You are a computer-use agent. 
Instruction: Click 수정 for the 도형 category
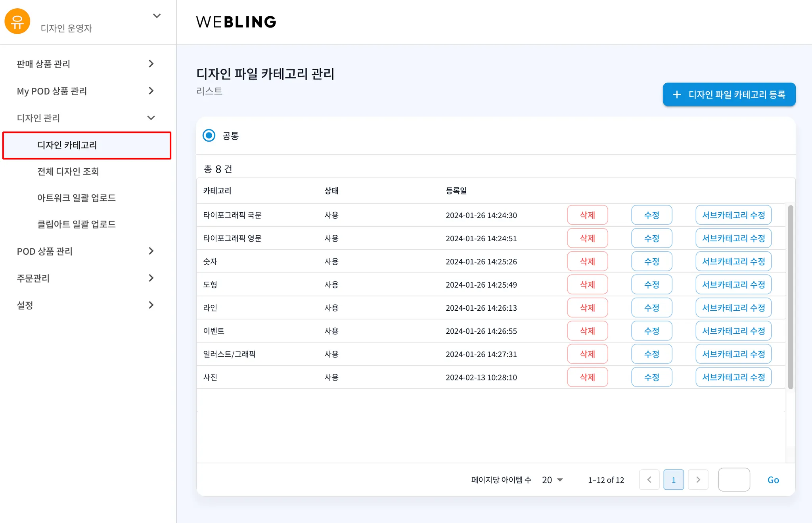(x=651, y=285)
